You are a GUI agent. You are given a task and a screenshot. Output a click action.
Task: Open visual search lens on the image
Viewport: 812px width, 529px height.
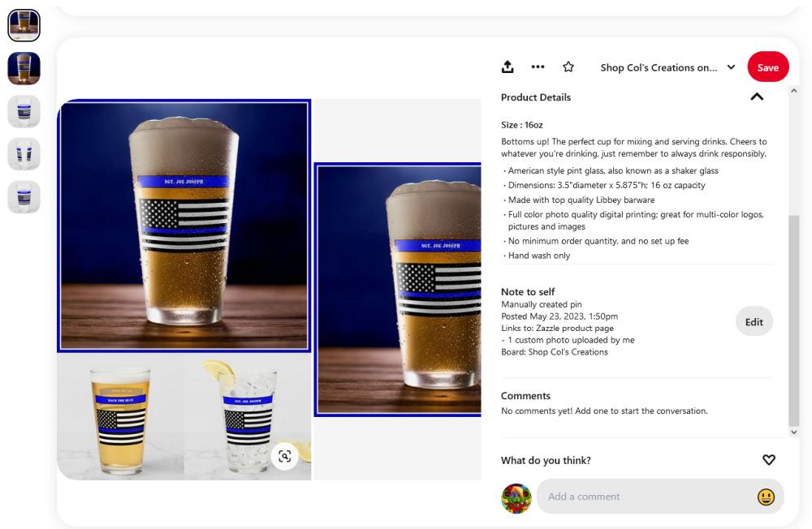click(x=284, y=456)
